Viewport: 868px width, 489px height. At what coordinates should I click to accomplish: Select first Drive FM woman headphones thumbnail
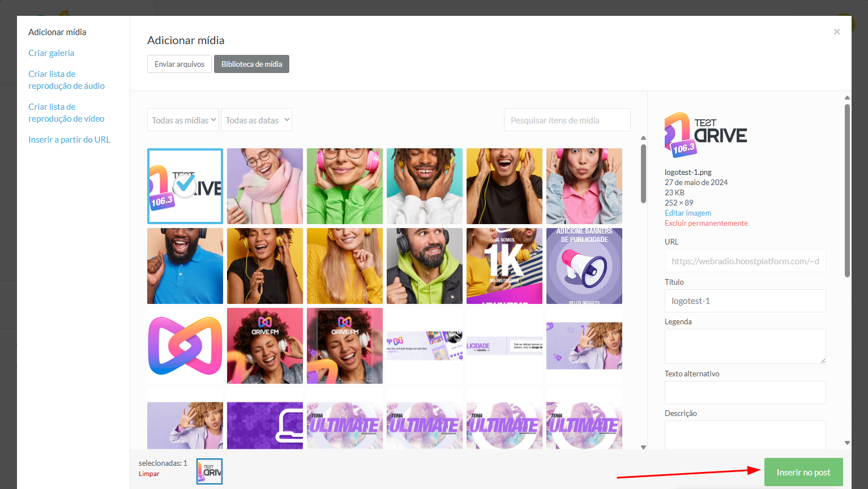(x=265, y=346)
